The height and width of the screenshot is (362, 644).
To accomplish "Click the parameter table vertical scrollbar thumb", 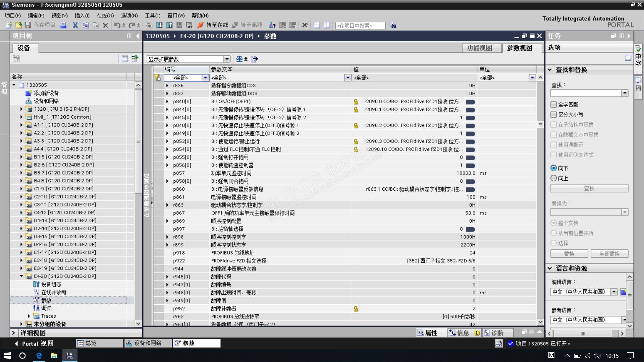I will click(x=540, y=125).
